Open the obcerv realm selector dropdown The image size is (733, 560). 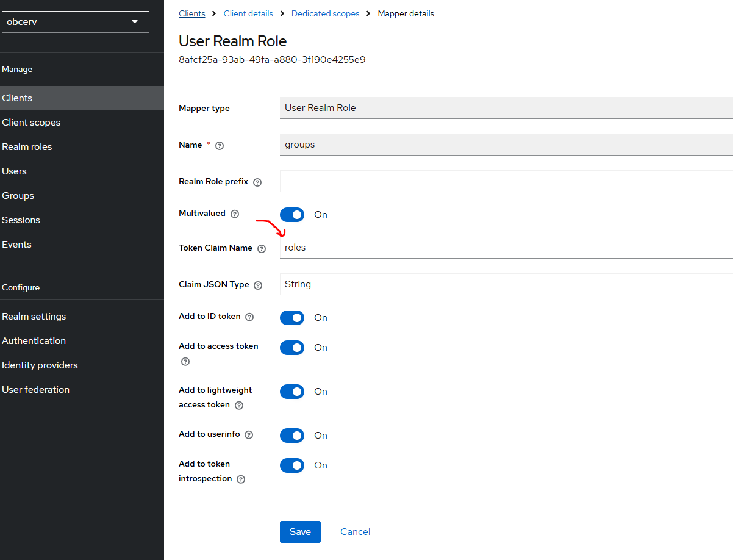[x=76, y=22]
